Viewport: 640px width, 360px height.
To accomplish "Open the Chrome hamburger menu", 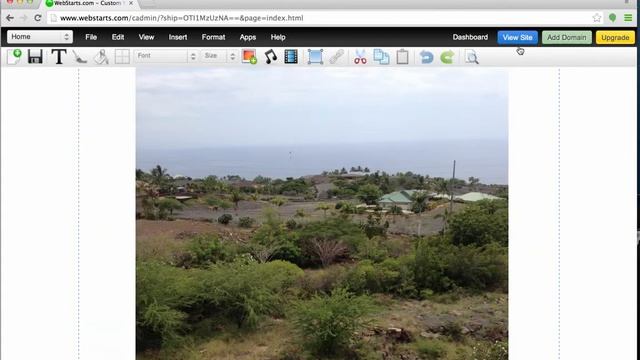I will tap(628, 18).
